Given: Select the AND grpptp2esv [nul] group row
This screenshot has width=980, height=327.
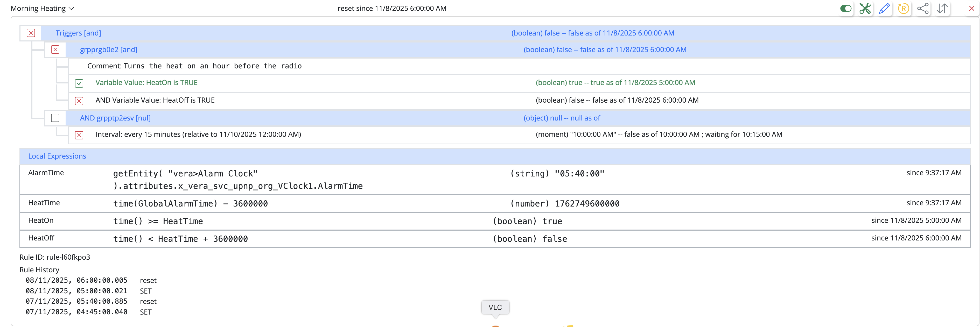Looking at the screenshot, I should 115,118.
